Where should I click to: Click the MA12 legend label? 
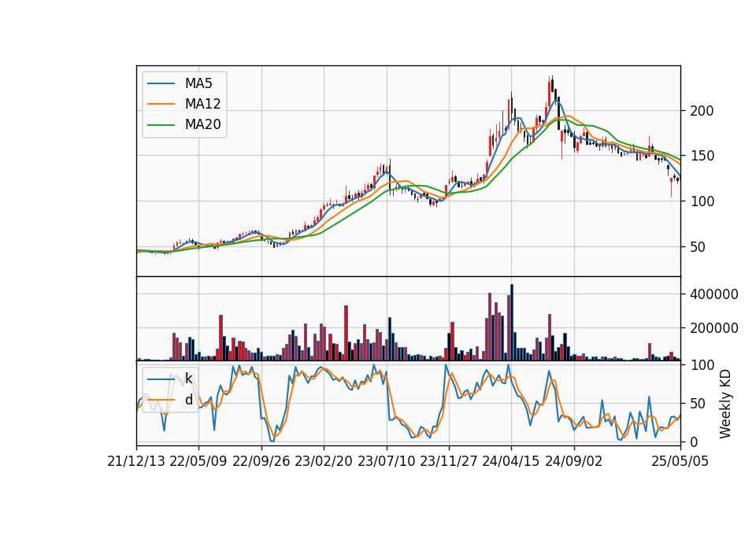click(x=202, y=104)
